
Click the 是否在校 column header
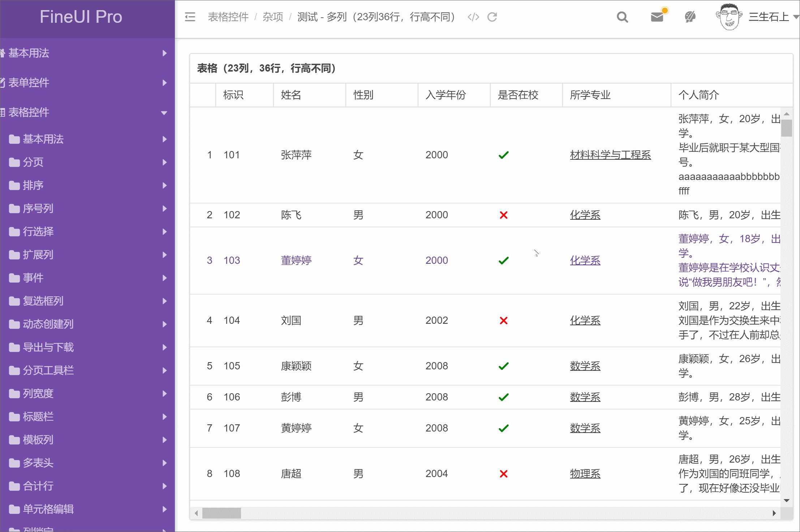coord(526,95)
